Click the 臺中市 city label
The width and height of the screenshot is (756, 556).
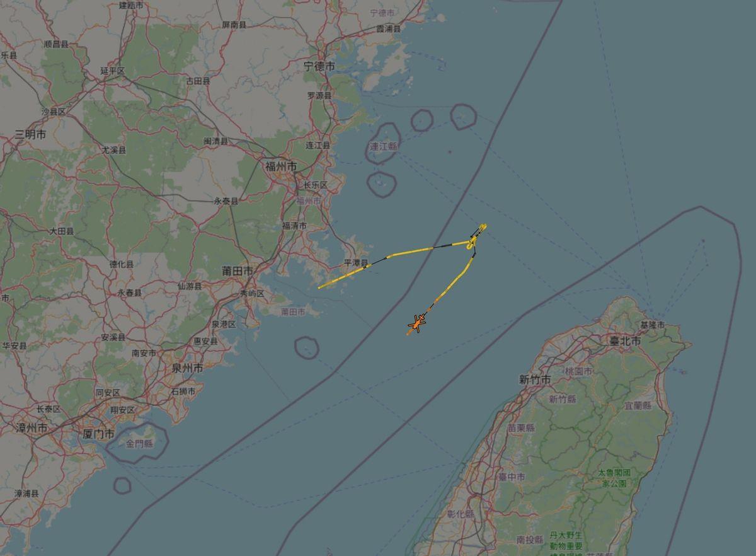(512, 477)
